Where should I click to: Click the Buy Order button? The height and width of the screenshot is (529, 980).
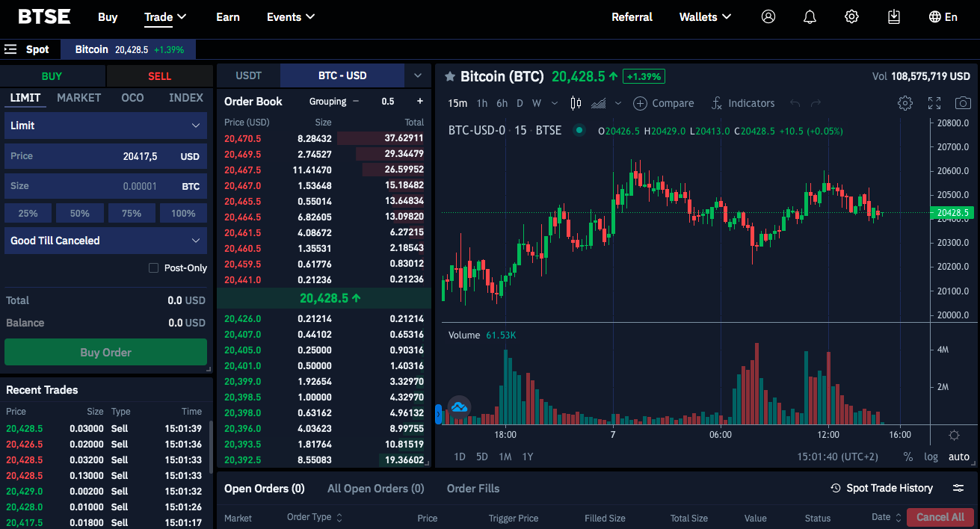pos(105,352)
